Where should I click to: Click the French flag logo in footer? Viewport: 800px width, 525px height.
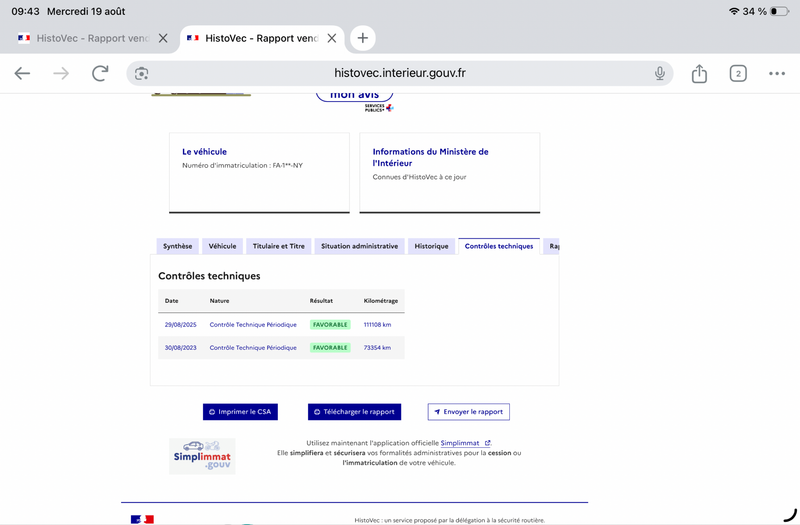click(142, 519)
